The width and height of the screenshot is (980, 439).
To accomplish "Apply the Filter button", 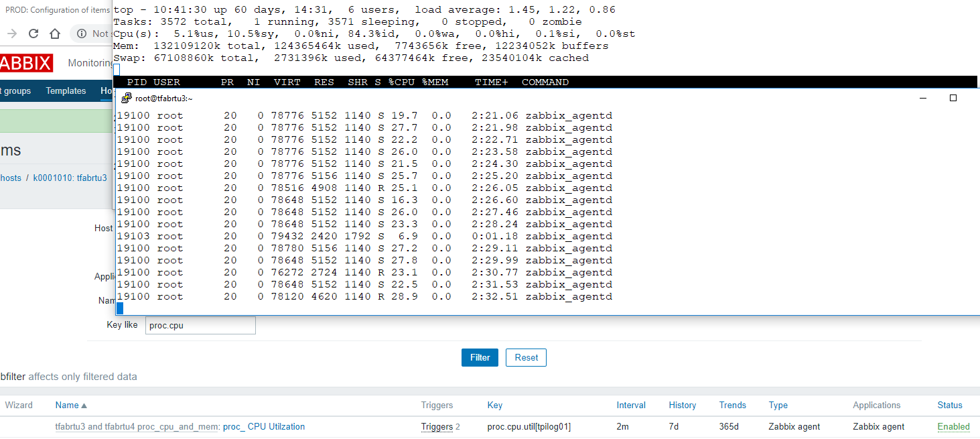I will (480, 357).
